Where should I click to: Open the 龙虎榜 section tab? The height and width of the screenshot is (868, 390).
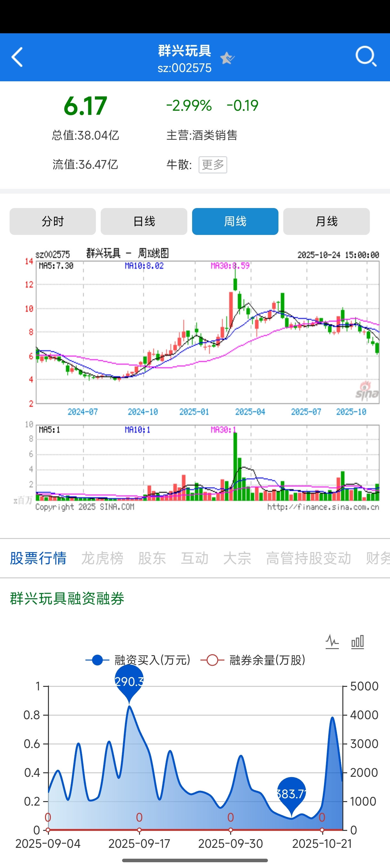[x=102, y=558]
